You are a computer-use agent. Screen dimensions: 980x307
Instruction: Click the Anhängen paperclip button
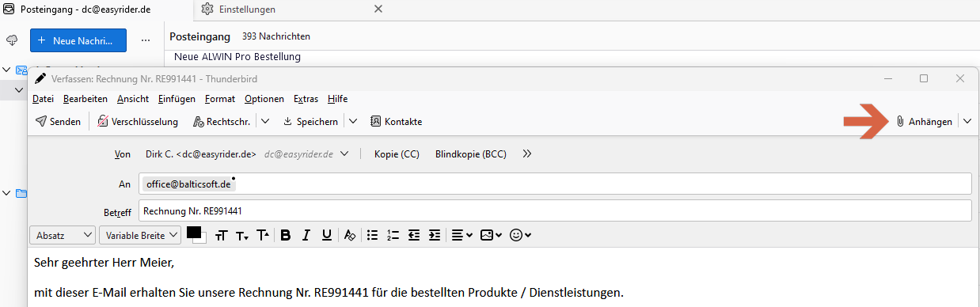[924, 122]
